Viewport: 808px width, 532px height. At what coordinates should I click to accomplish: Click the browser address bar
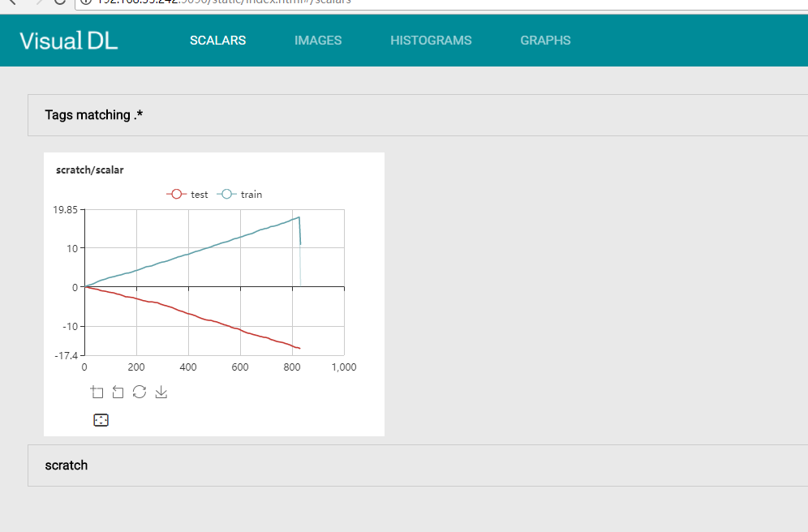coord(441,3)
